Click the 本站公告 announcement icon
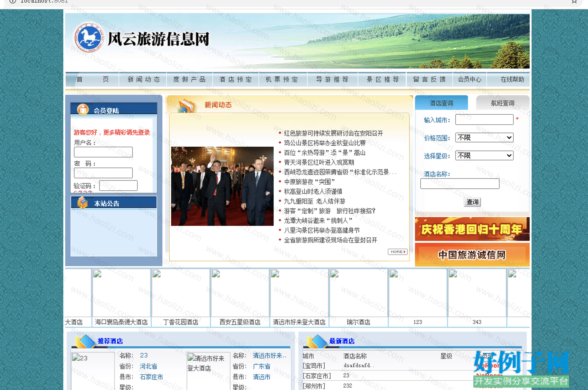 point(82,202)
